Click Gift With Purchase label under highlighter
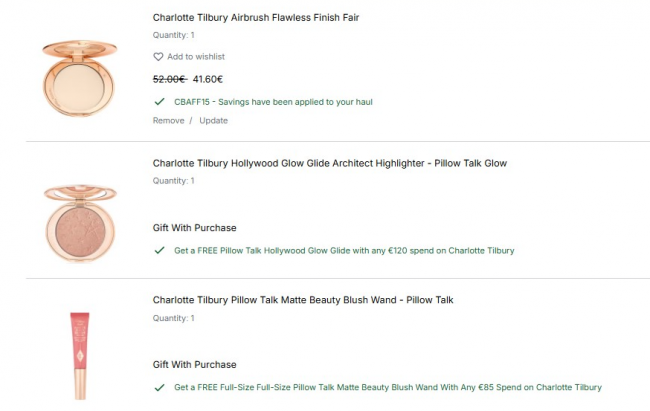 click(x=194, y=228)
